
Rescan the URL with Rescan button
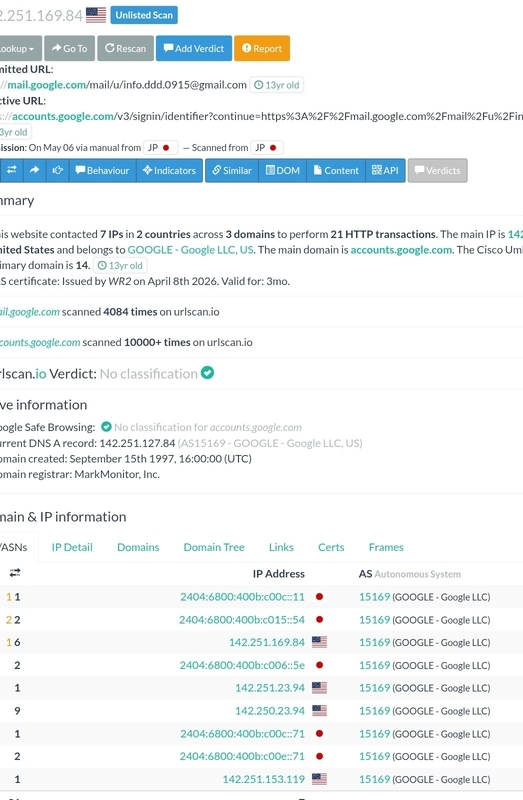(x=126, y=48)
